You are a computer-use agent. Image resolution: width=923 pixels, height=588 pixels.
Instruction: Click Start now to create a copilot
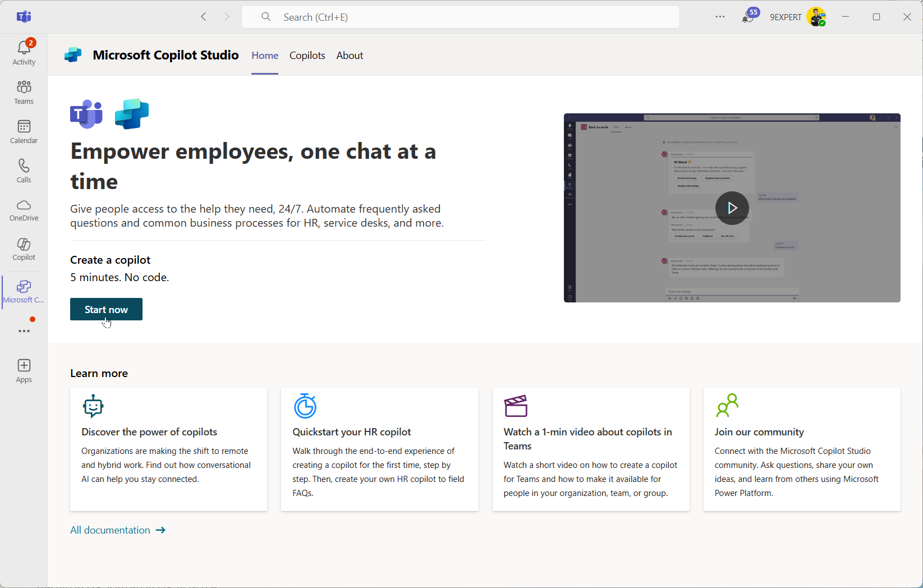pyautogui.click(x=106, y=309)
